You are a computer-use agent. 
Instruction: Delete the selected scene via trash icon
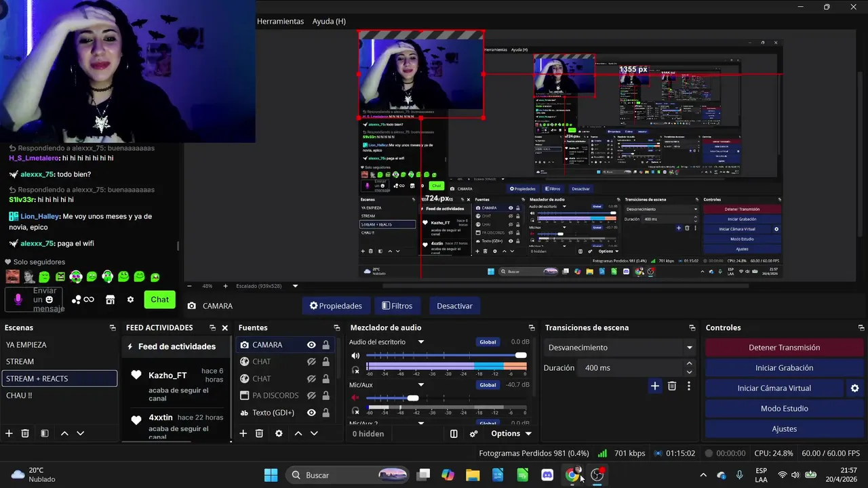[x=25, y=433]
